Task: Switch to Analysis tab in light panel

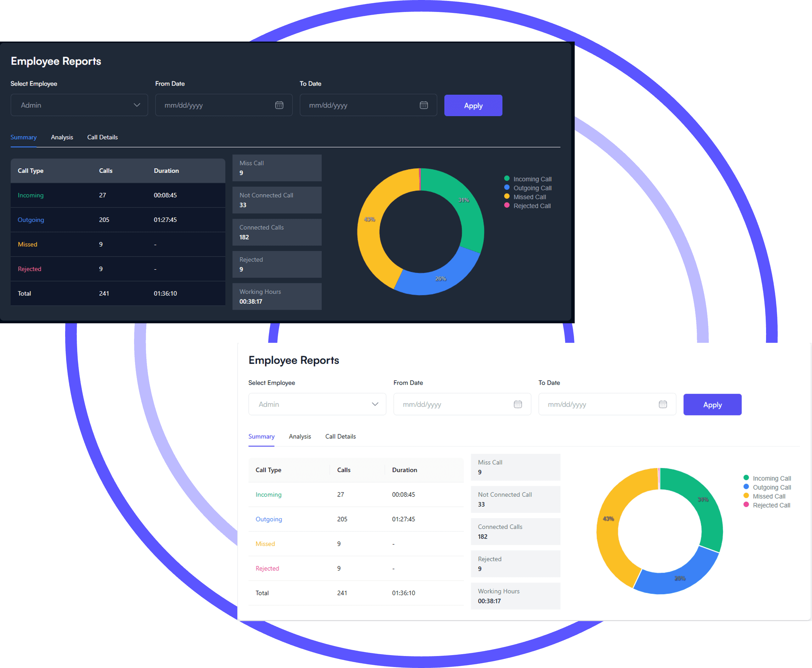Action: [x=300, y=436]
